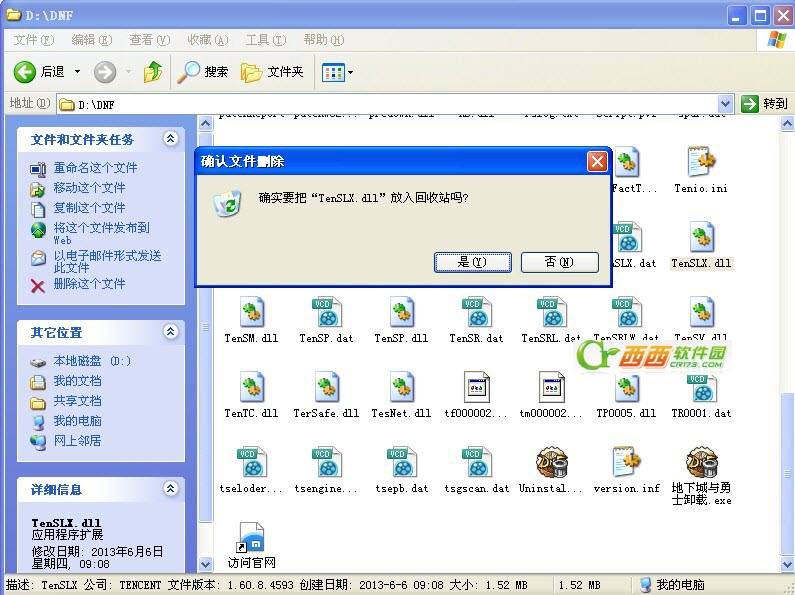Image resolution: width=795 pixels, height=595 pixels.
Task: Select the TR0001.dat file icon
Action: [701, 388]
